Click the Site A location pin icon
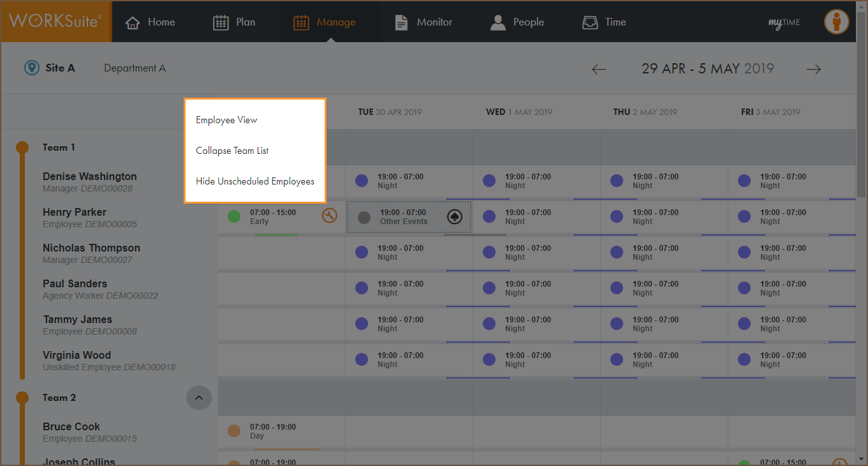Viewport: 868px width, 466px height. pyautogui.click(x=31, y=68)
